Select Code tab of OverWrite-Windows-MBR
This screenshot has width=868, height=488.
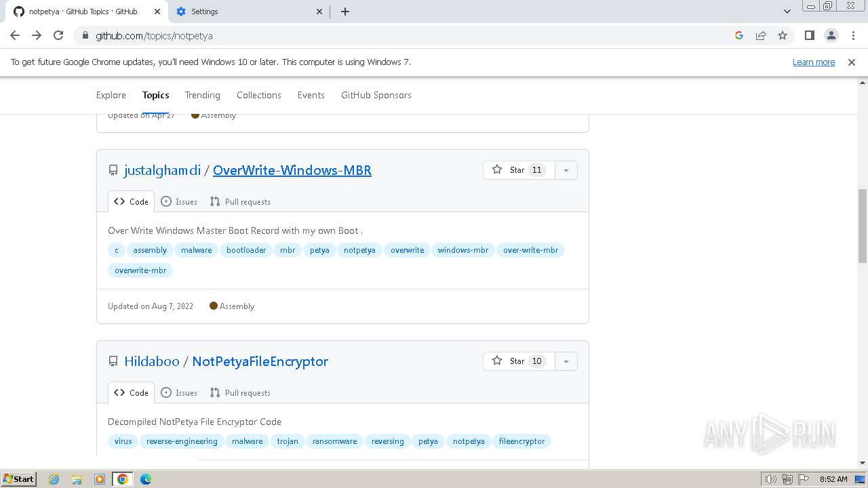[x=131, y=201]
